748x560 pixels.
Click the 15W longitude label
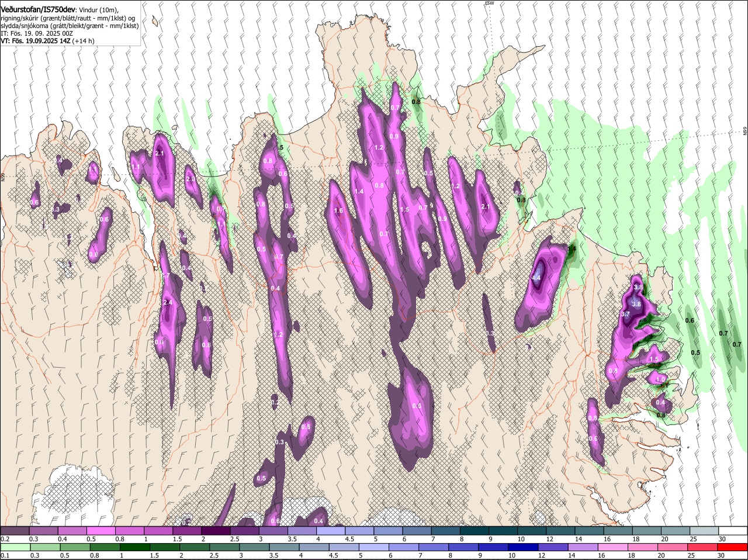pos(490,3)
